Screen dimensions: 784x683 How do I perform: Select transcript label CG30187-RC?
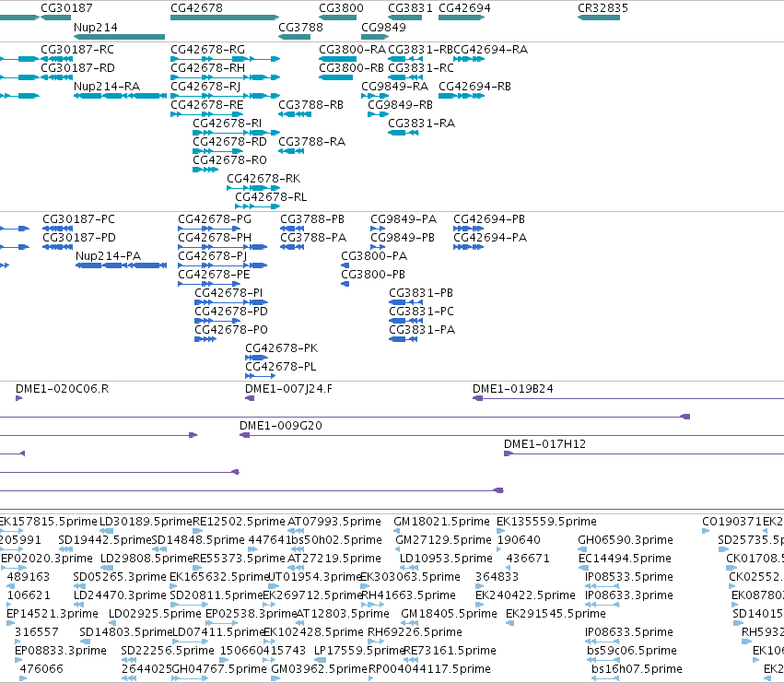pyautogui.click(x=77, y=50)
